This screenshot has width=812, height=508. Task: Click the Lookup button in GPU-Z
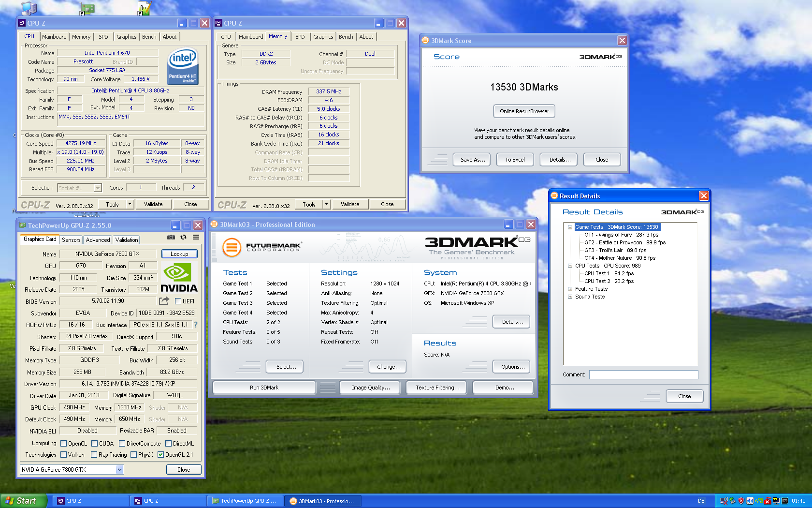179,254
